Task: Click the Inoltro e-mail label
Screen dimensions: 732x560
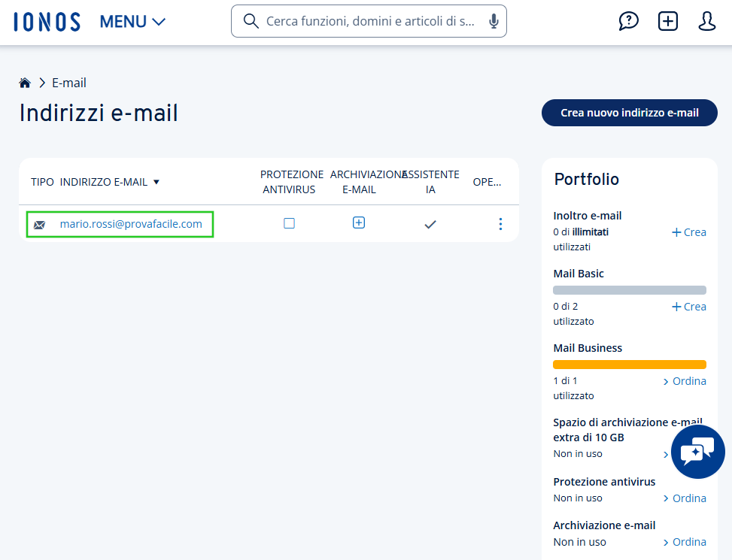Action: (x=588, y=216)
